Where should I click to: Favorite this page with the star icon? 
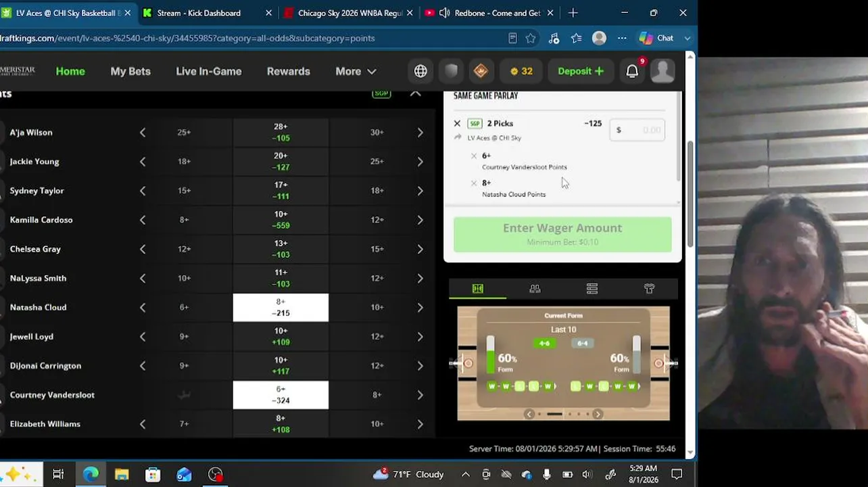point(531,39)
